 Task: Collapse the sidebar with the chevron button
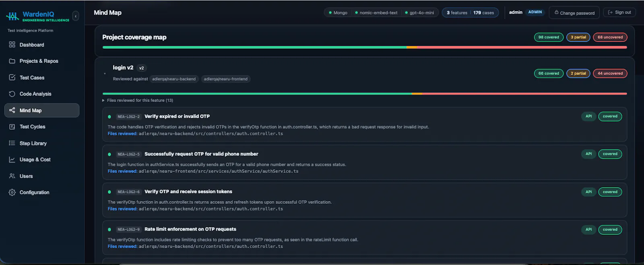[x=76, y=16]
